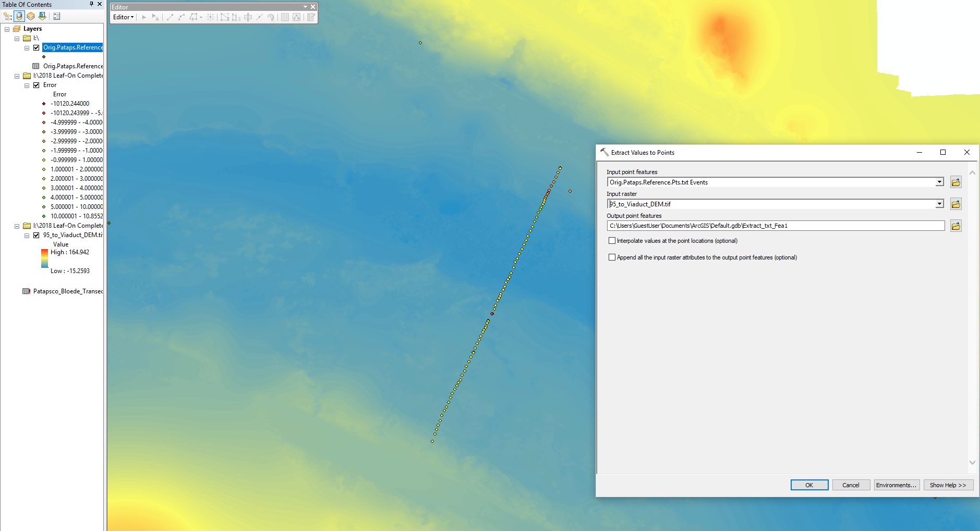Image resolution: width=980 pixels, height=531 pixels.
Task: Enable Append all input raster attributes
Action: [612, 257]
